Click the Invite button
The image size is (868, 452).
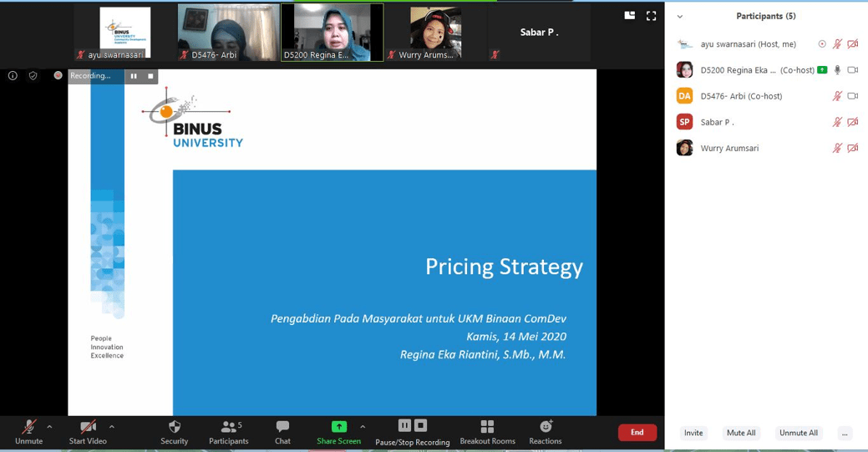[x=693, y=433]
